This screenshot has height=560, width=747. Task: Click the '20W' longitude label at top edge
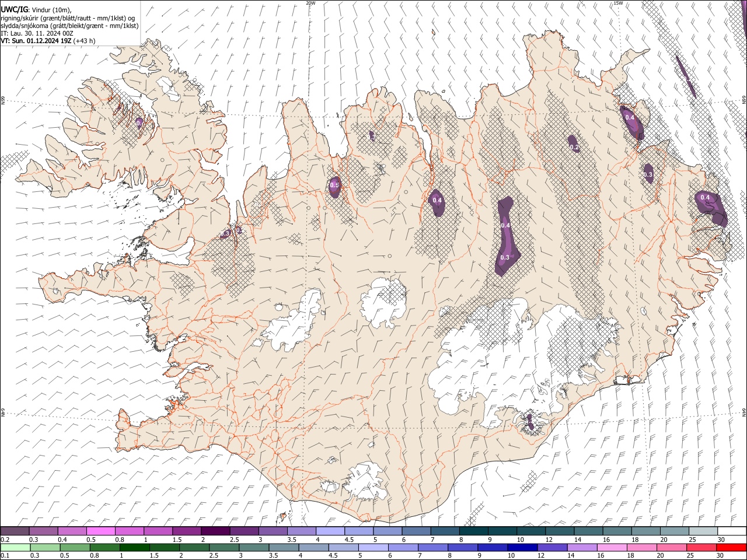click(310, 3)
